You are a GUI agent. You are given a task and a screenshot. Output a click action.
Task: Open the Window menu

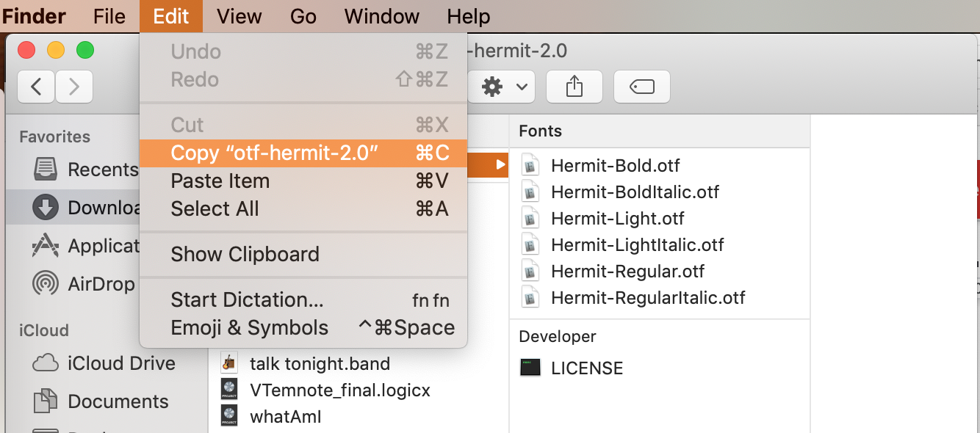pos(382,16)
